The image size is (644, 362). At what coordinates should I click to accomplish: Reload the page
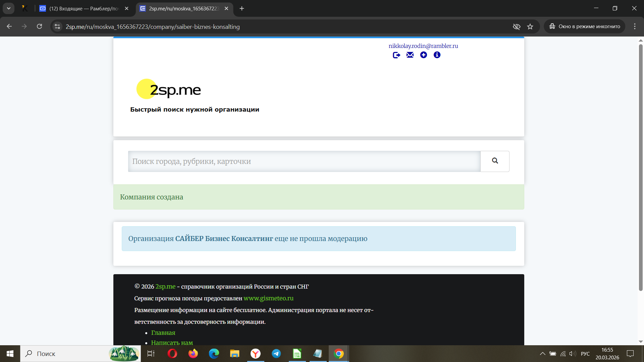tap(39, 26)
